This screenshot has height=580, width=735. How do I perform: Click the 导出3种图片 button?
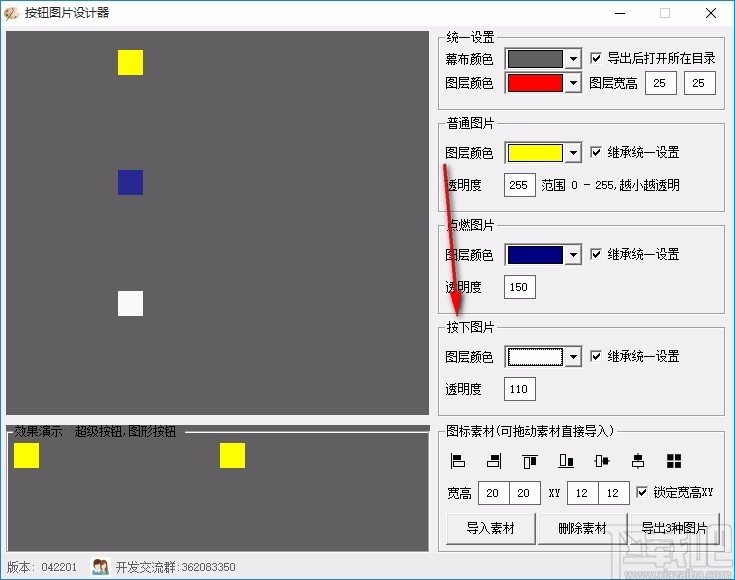(x=674, y=528)
